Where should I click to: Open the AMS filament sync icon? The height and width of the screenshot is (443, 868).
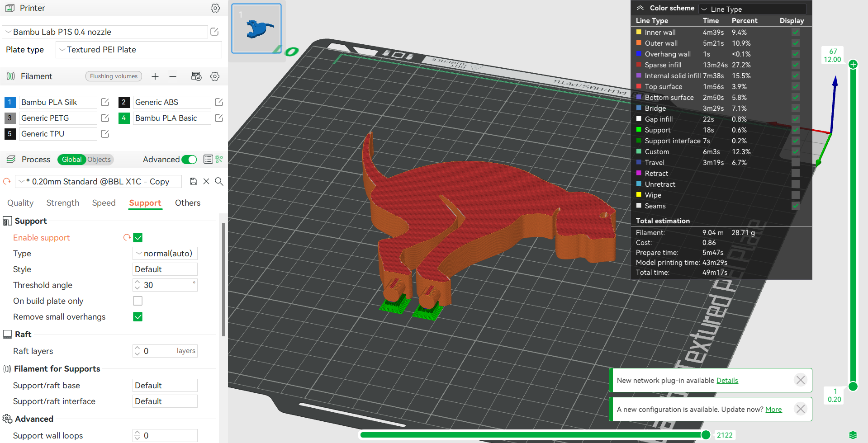click(x=196, y=76)
